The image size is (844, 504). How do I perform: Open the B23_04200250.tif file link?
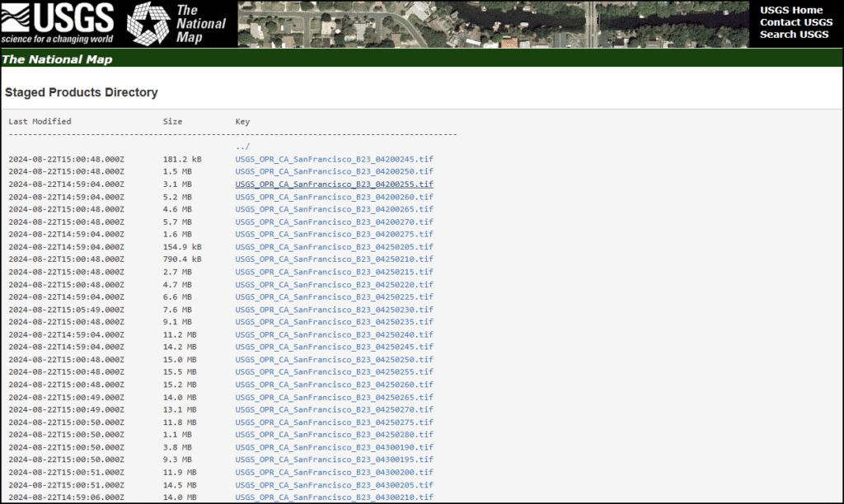coord(334,171)
